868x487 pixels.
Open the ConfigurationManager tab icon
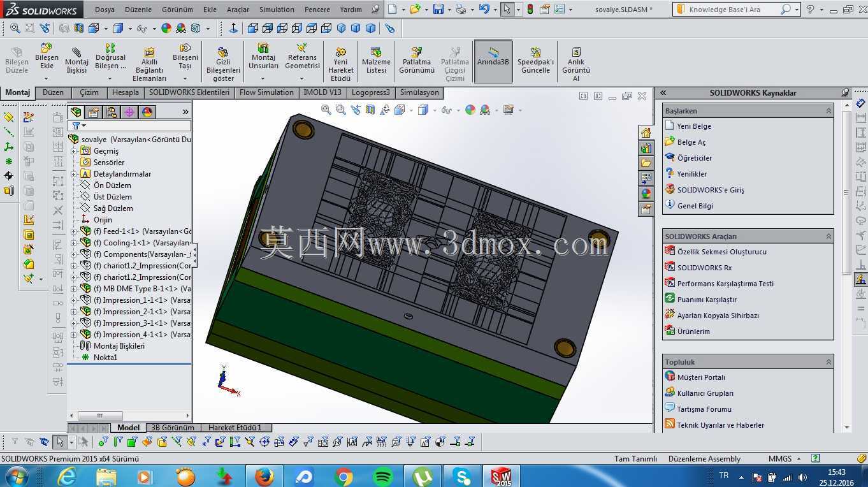(x=112, y=112)
